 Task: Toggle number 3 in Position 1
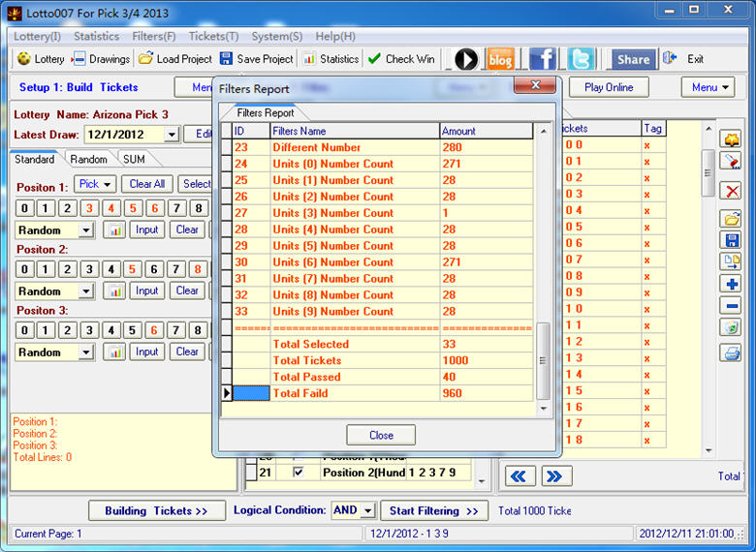(x=89, y=208)
